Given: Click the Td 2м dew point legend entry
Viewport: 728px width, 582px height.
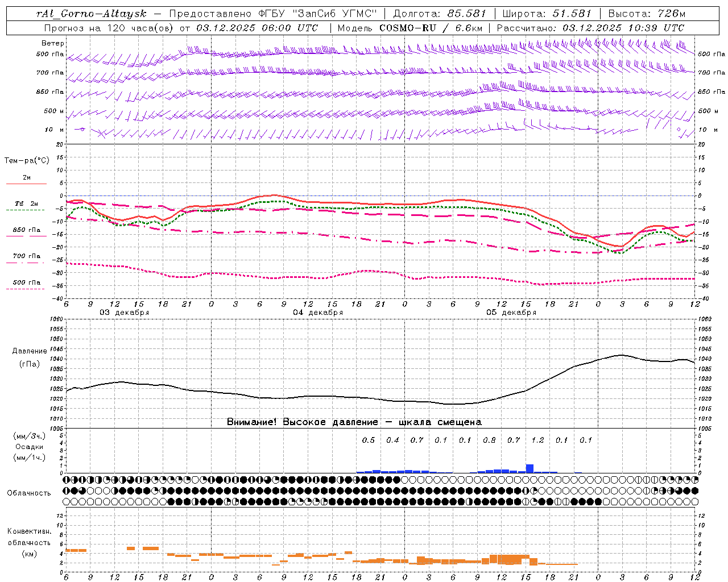Looking at the screenshot, I should (26, 203).
